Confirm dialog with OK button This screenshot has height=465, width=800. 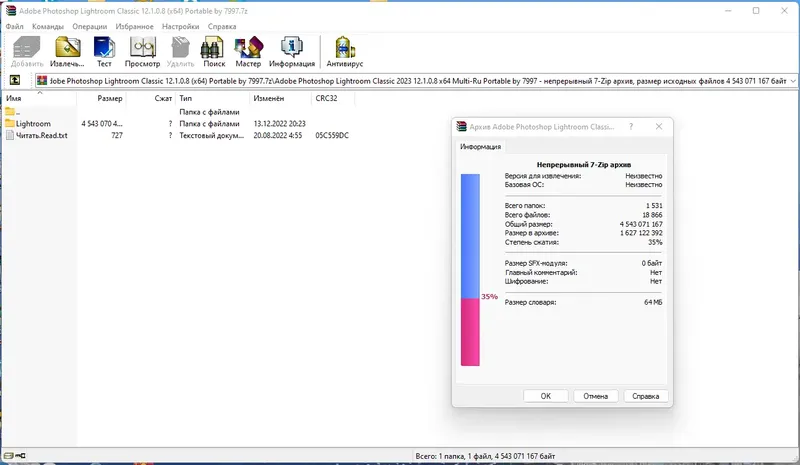tap(545, 396)
